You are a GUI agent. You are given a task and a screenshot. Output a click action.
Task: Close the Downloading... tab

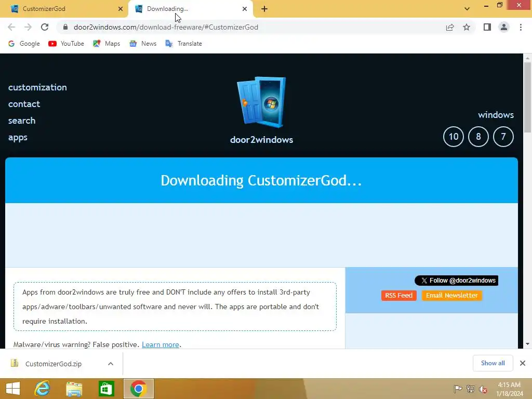[245, 9]
